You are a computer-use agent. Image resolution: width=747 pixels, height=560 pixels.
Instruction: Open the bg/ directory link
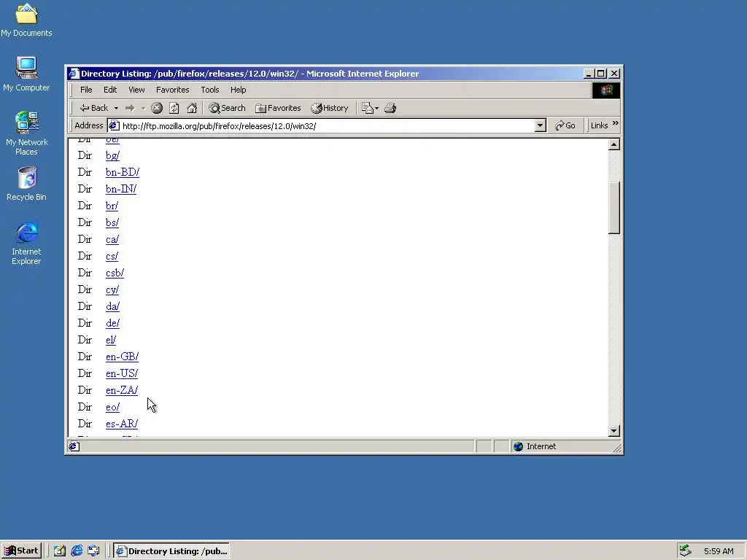point(112,155)
